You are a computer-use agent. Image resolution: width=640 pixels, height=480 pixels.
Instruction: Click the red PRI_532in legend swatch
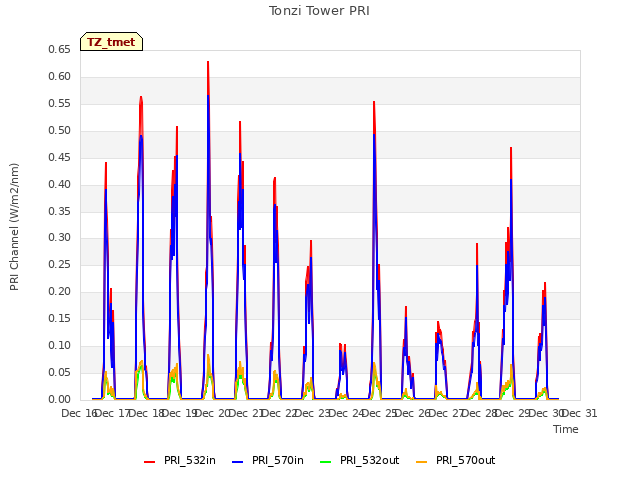pyautogui.click(x=149, y=461)
